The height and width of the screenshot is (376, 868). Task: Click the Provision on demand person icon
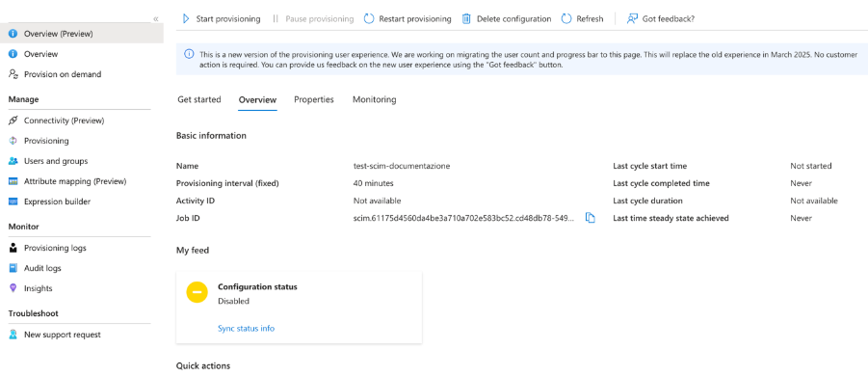tap(13, 74)
